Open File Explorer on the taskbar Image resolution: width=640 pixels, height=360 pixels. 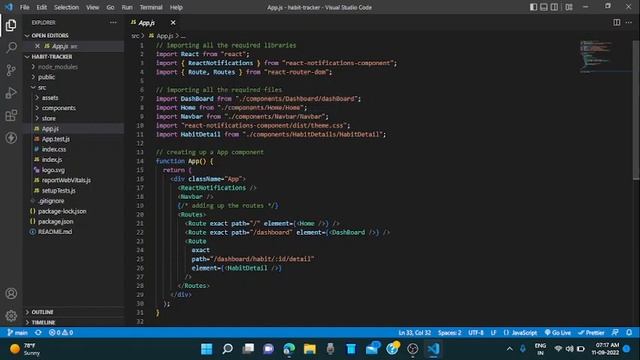click(x=310, y=349)
